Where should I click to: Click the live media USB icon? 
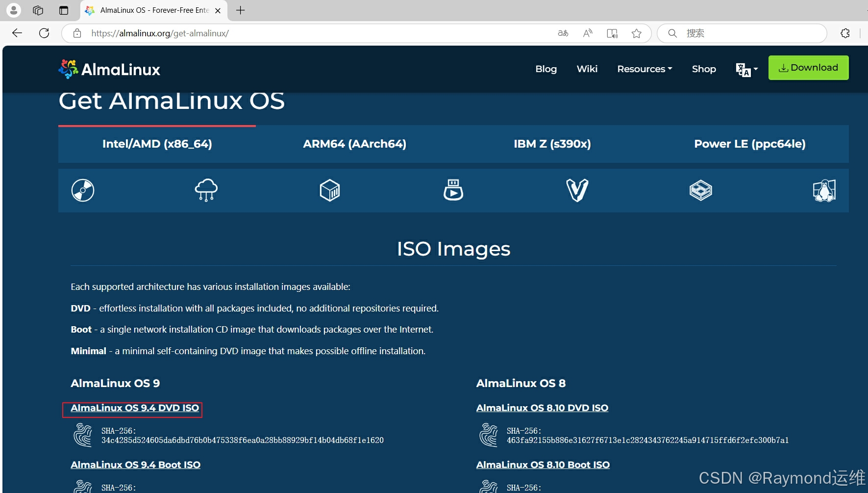pos(453,190)
